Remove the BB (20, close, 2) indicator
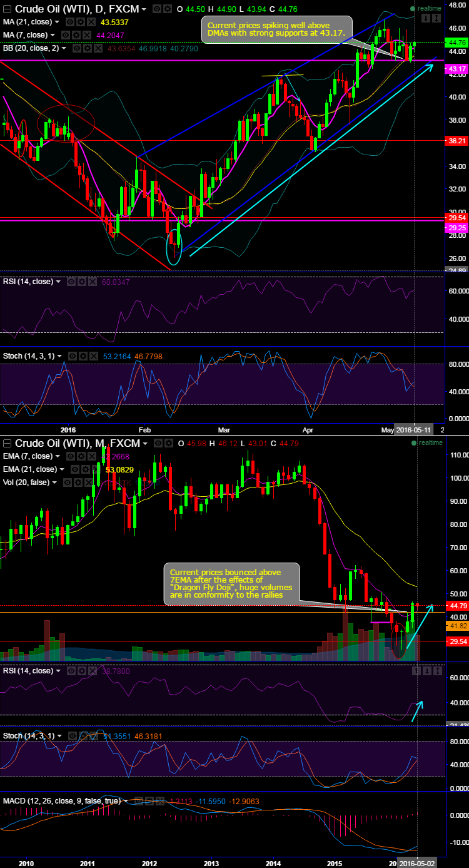The width and height of the screenshot is (469, 868). (x=98, y=48)
